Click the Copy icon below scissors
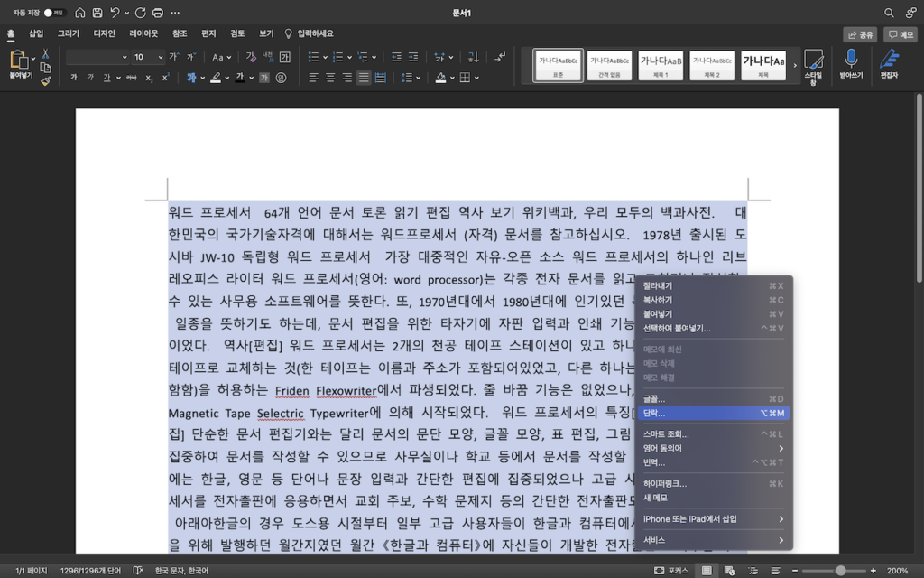The image size is (924, 578). click(45, 68)
